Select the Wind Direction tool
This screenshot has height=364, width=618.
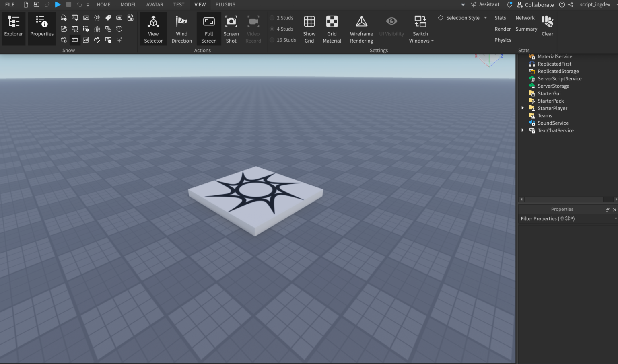click(181, 28)
